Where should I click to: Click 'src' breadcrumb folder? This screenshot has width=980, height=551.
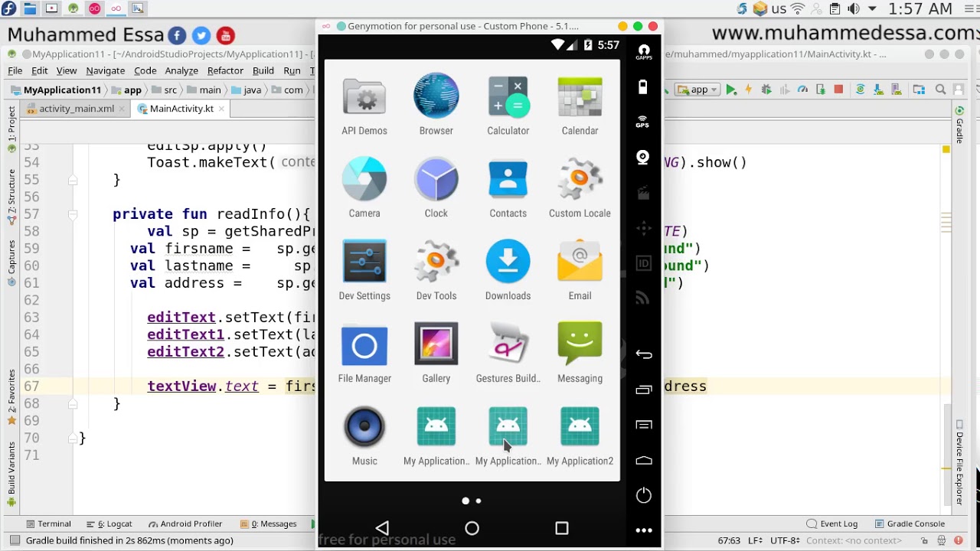[x=165, y=90]
